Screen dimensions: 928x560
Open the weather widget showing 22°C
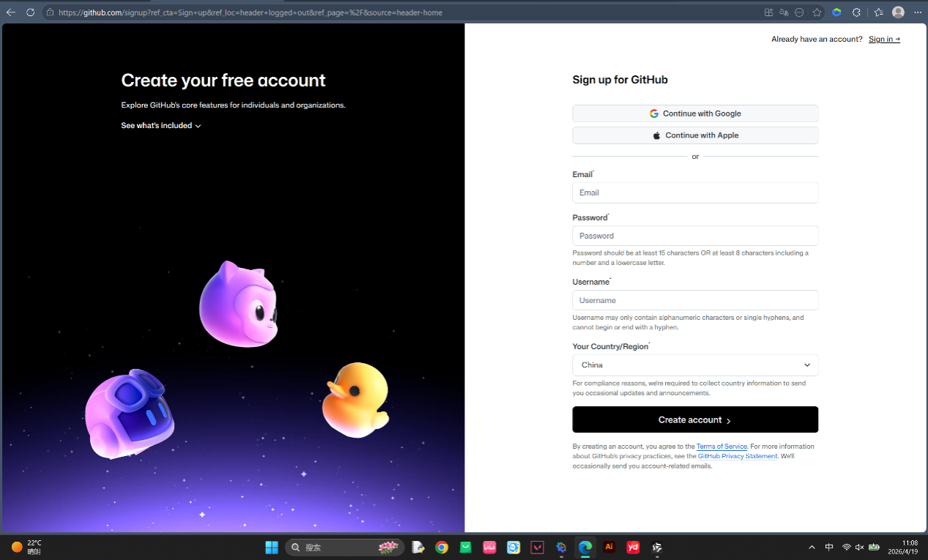pyautogui.click(x=26, y=547)
